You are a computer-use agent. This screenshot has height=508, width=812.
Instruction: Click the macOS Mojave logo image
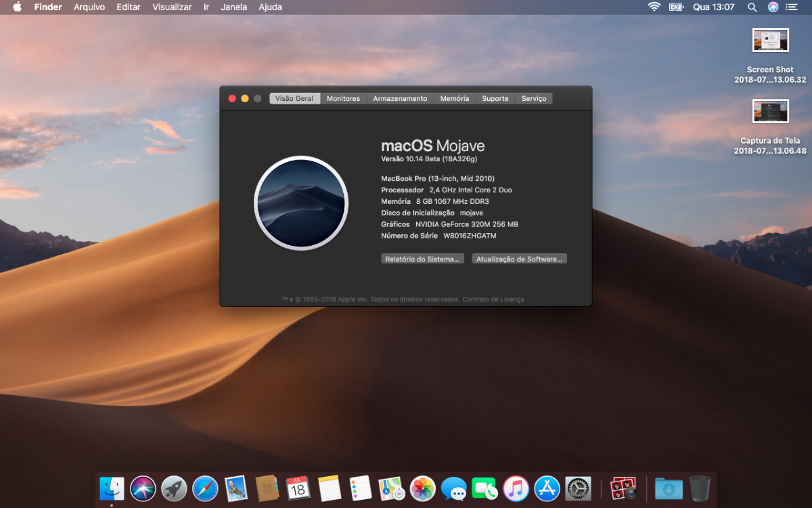301,203
